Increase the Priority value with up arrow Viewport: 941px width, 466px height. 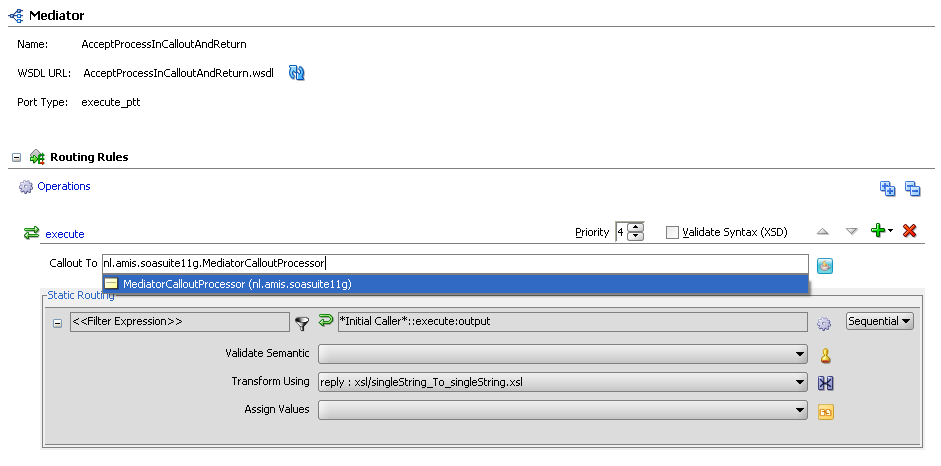[635, 227]
